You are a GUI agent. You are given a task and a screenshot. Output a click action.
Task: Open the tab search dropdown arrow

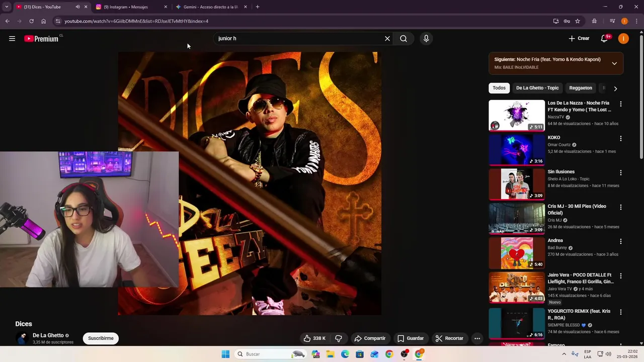pos(6,7)
